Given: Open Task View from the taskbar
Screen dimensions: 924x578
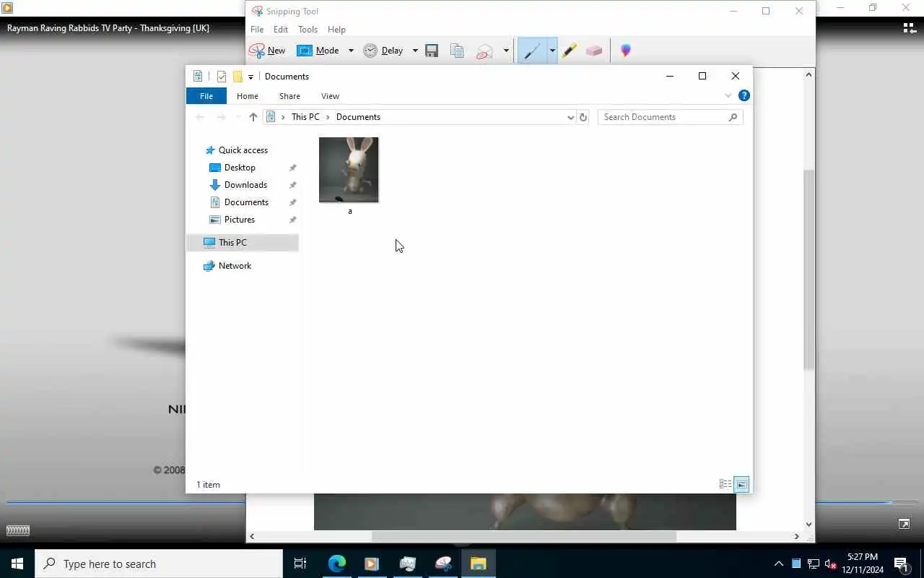Looking at the screenshot, I should pyautogui.click(x=300, y=564).
